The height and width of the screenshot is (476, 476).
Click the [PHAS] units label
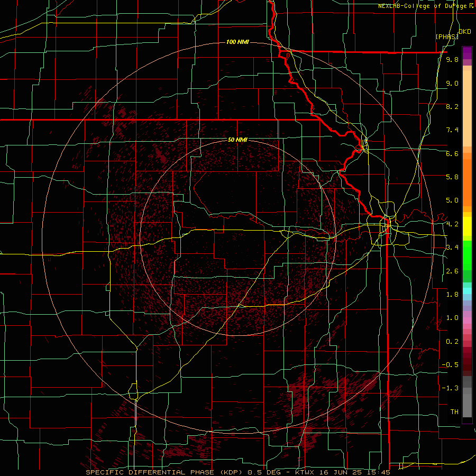[447, 36]
